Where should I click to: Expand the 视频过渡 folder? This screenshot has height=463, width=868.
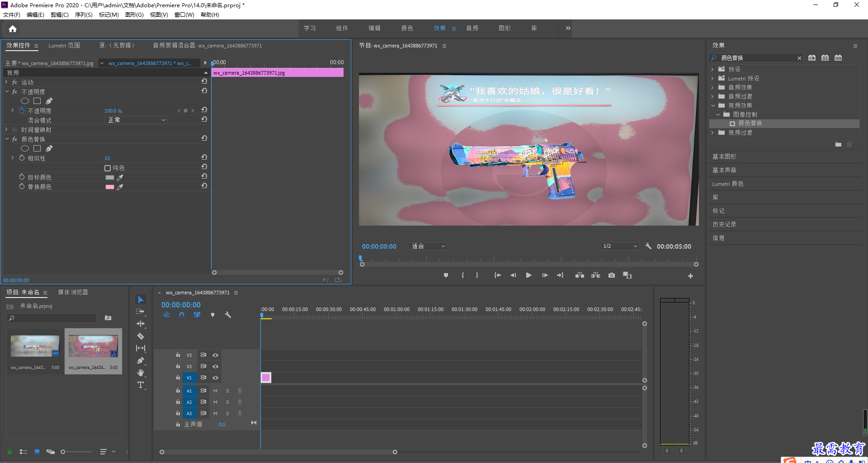(712, 132)
